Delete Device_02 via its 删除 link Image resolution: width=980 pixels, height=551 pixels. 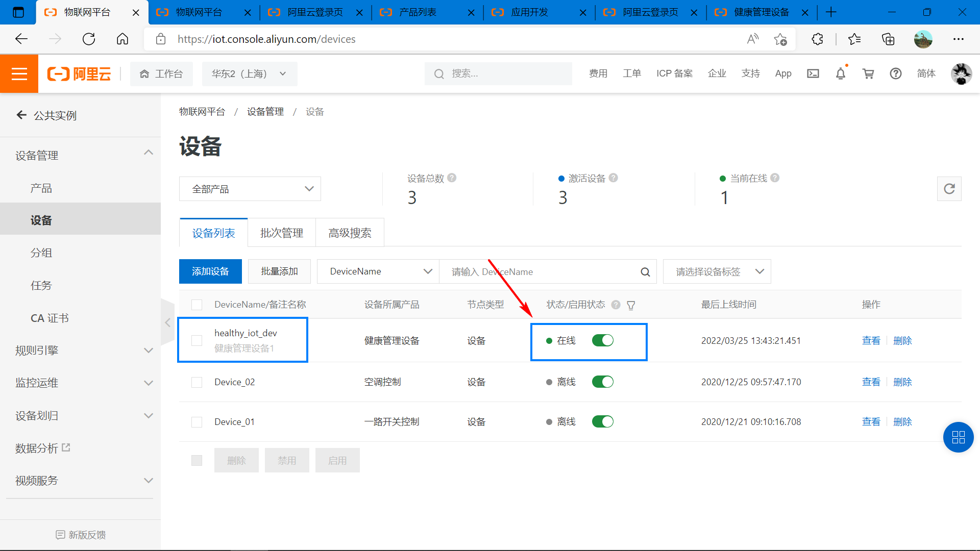(902, 382)
